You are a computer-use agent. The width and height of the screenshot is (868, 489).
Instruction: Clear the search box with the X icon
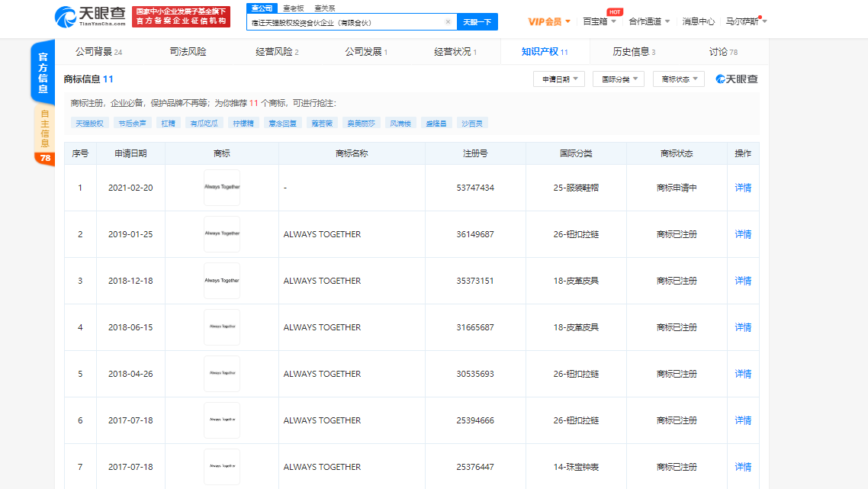pyautogui.click(x=448, y=22)
